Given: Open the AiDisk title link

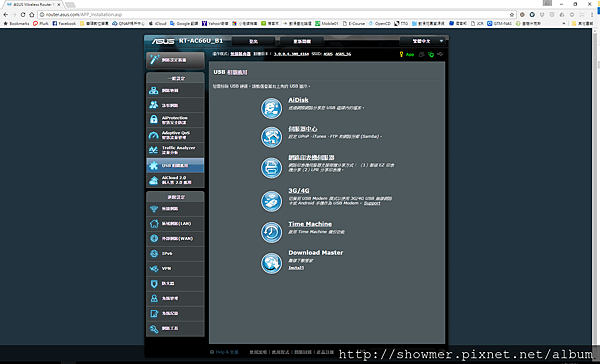Looking at the screenshot, I should 298,100.
